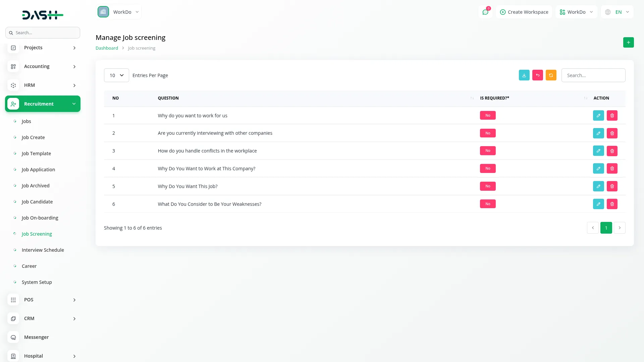Delete the 'Why Do You Want This Job?' question

(x=612, y=186)
